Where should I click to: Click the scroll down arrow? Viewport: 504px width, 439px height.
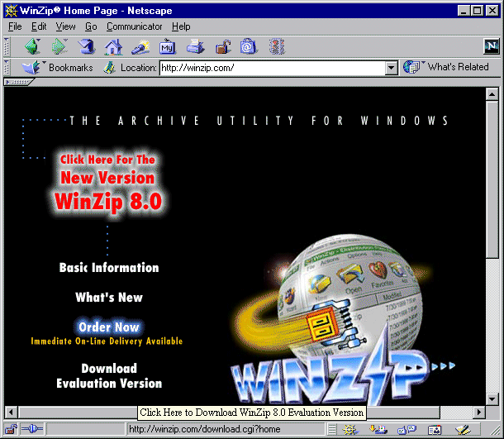tap(492, 399)
